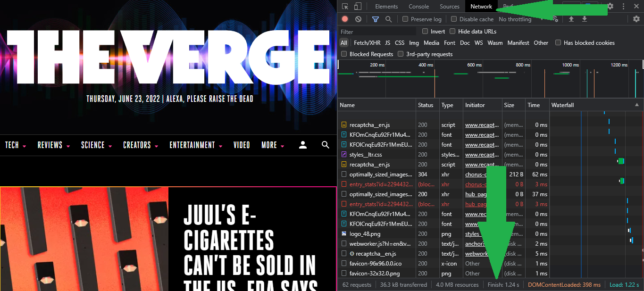Click the DOMContentLoaded: 398 ms status
This screenshot has width=644, height=291.
coord(564,285)
